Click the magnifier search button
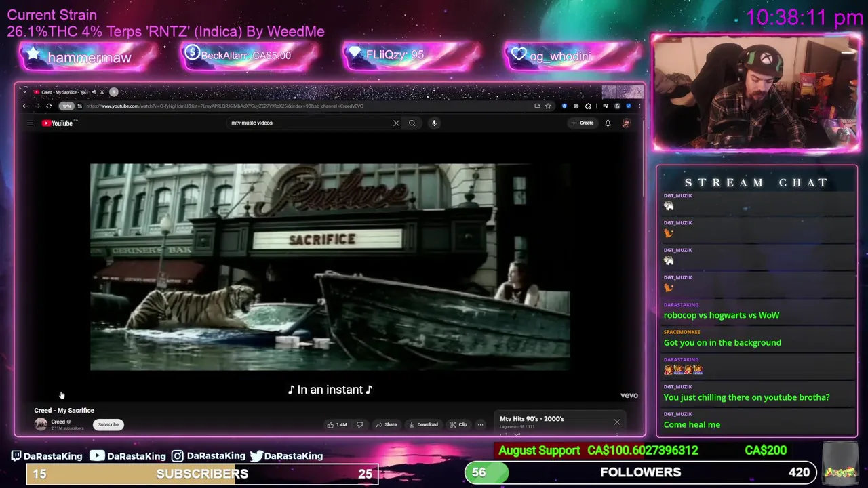 pyautogui.click(x=412, y=123)
